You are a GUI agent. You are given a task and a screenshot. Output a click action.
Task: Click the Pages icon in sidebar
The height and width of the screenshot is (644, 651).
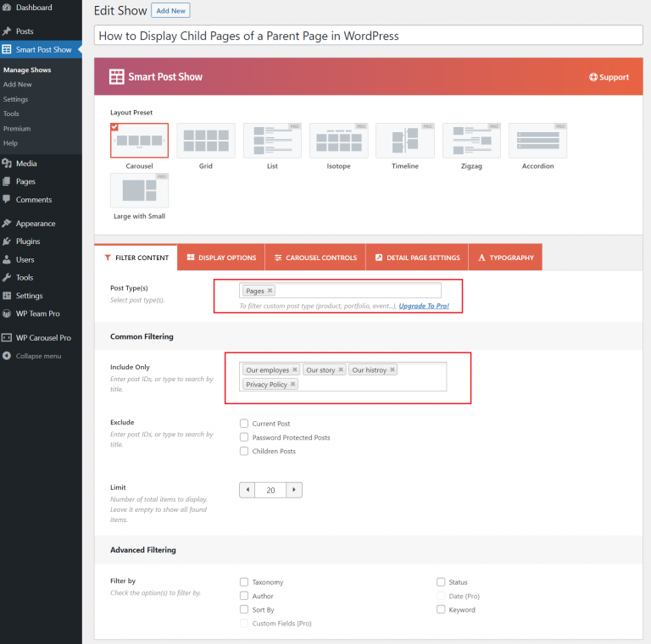7,181
